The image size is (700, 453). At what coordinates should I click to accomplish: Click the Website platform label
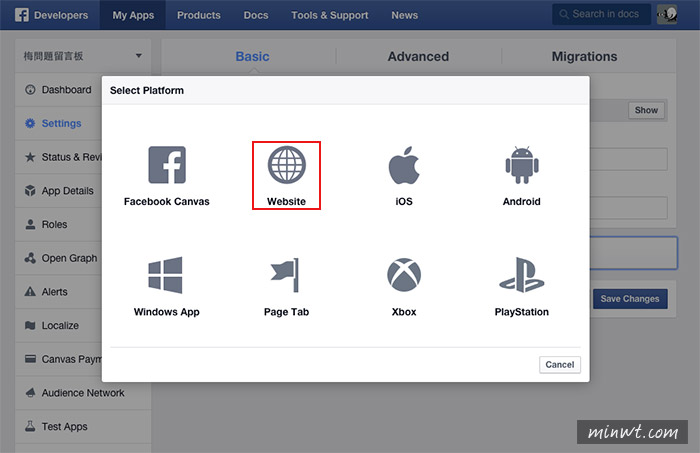[x=286, y=201]
